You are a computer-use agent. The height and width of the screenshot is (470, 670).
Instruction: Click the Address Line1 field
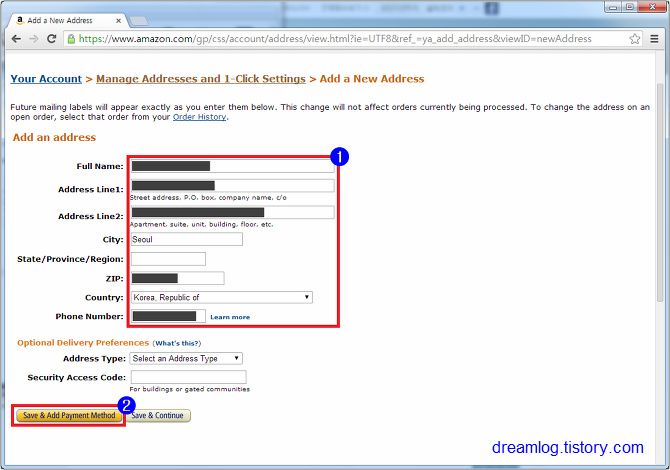point(232,185)
